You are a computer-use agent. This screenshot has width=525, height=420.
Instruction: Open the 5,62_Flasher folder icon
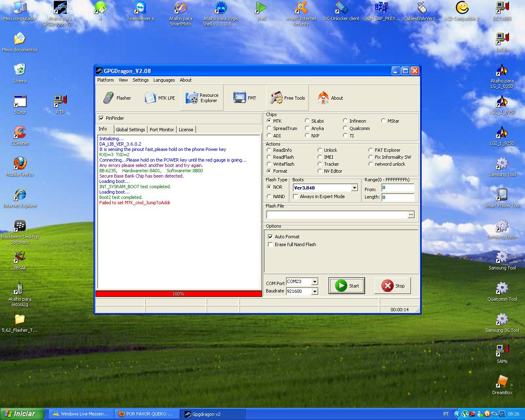[x=20, y=323]
